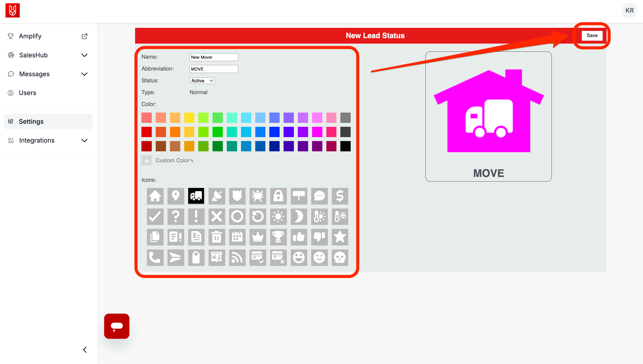Choose the thumbs up icon

[299, 237]
